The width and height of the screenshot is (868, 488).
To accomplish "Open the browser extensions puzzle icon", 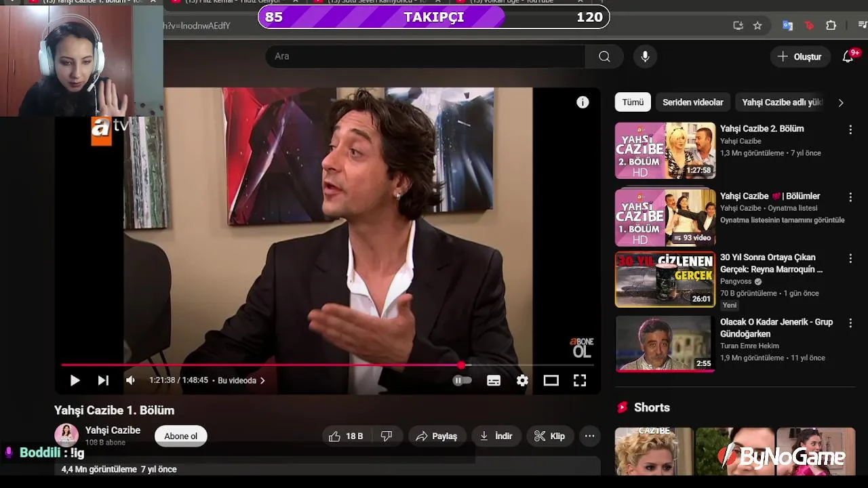I will click(831, 26).
